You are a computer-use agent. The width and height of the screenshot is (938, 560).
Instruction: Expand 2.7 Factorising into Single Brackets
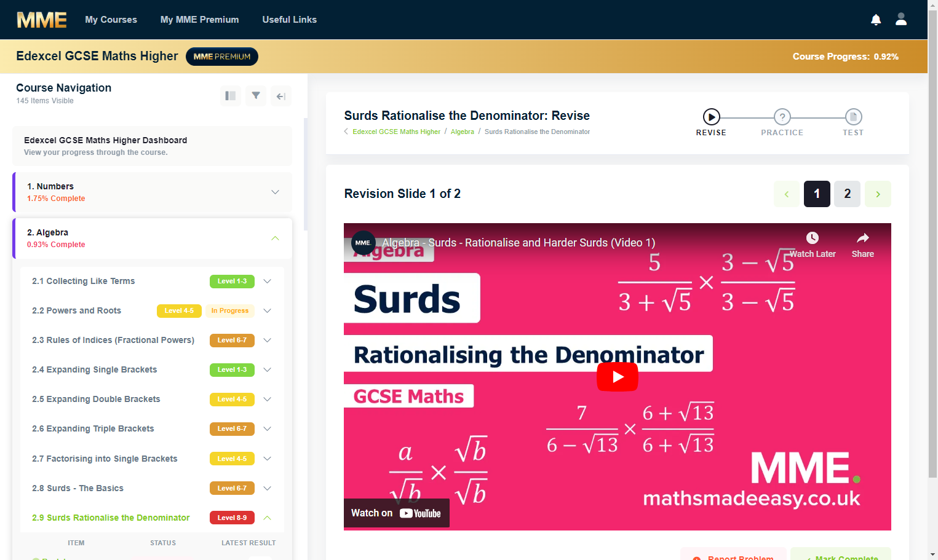click(268, 459)
